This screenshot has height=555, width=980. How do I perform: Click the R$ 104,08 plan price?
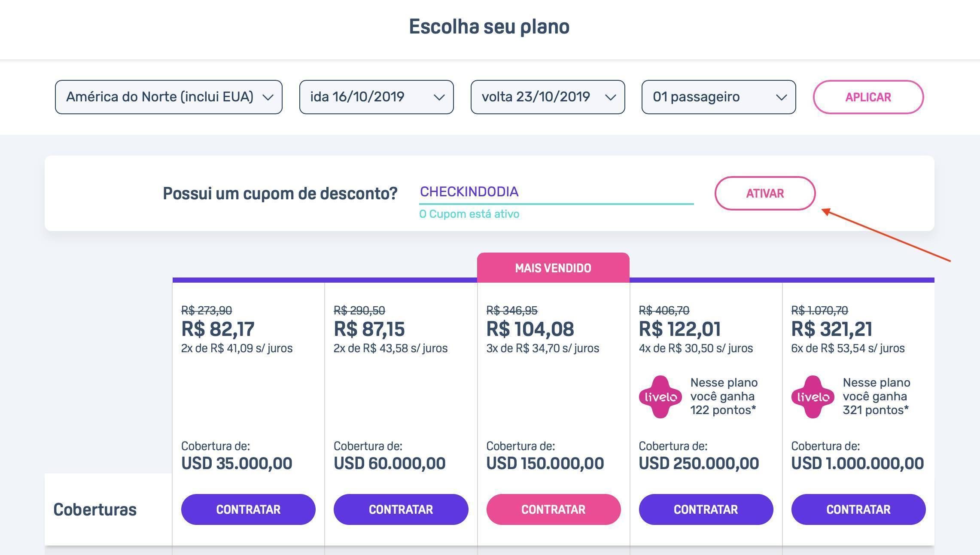pos(530,329)
